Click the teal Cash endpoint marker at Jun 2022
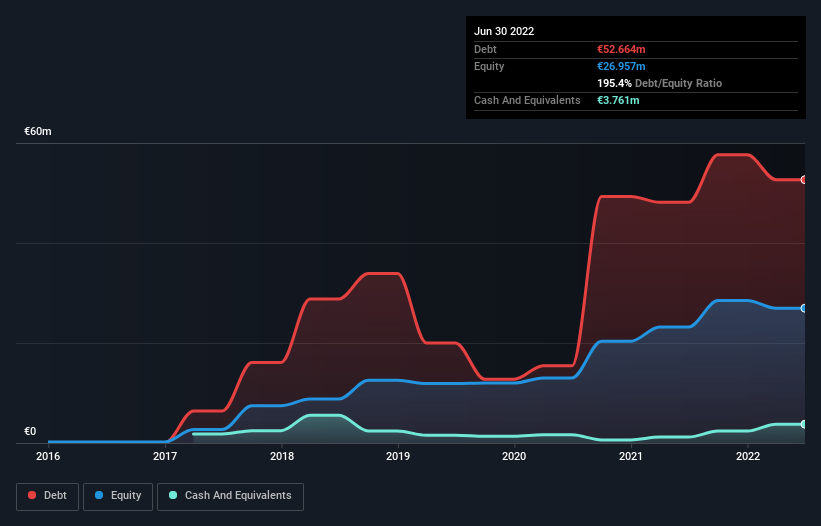This screenshot has width=821, height=526. (x=804, y=424)
